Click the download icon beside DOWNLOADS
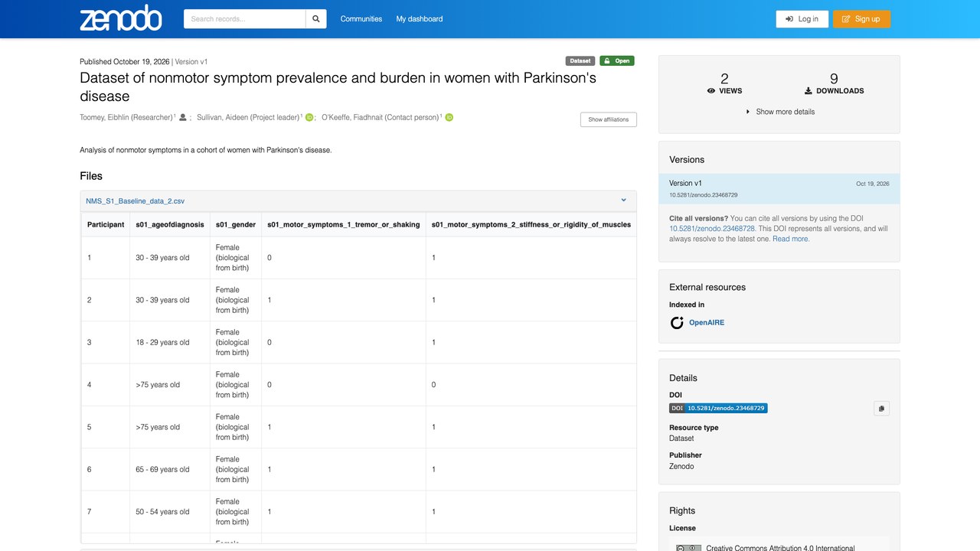980x551 pixels. click(808, 91)
